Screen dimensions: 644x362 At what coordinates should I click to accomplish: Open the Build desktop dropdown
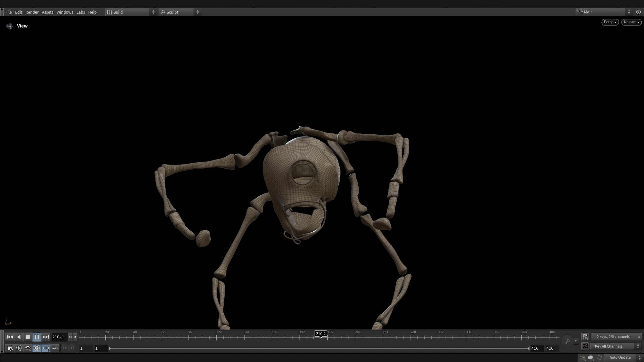(x=131, y=12)
